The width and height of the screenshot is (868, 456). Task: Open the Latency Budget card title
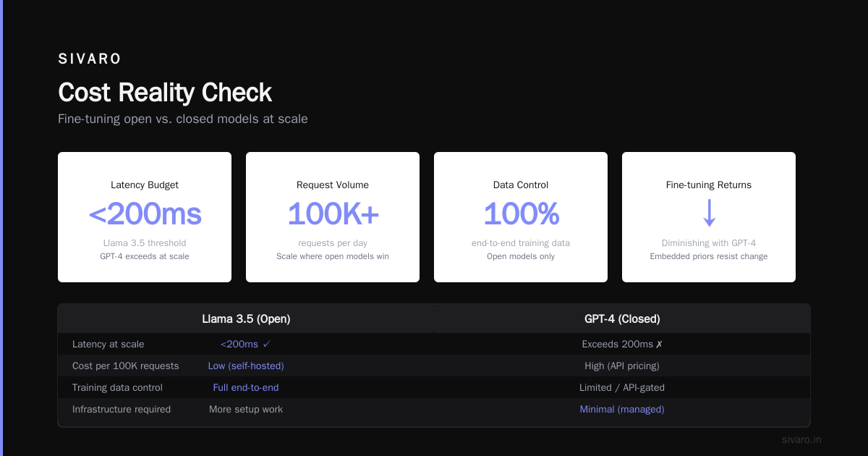coord(145,185)
